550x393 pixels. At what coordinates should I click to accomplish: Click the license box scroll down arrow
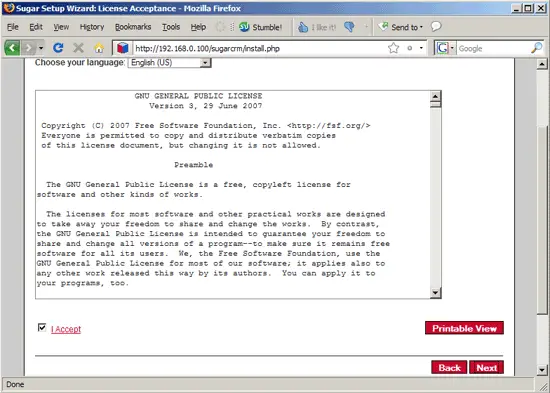point(435,293)
